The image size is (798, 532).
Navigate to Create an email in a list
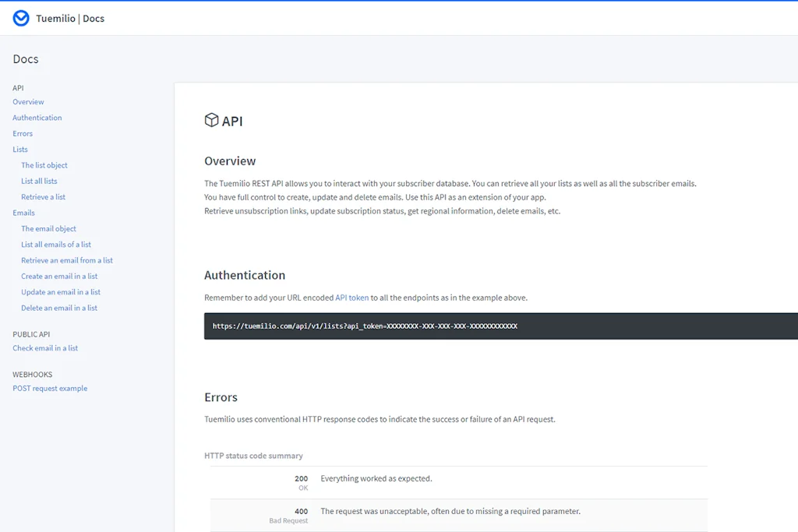(x=59, y=277)
